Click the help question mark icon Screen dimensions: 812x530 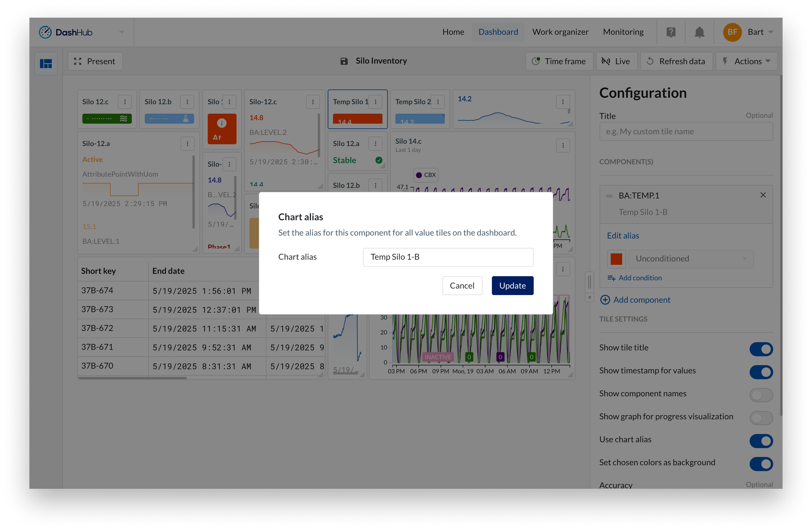[x=671, y=32]
